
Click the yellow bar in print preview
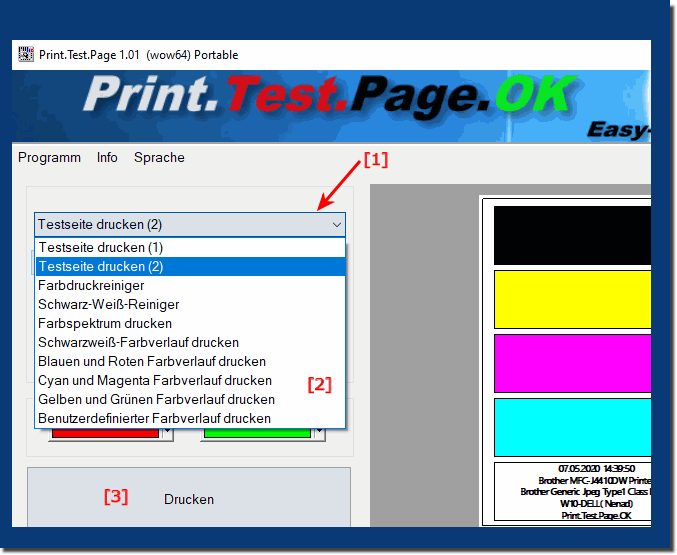tap(572, 300)
